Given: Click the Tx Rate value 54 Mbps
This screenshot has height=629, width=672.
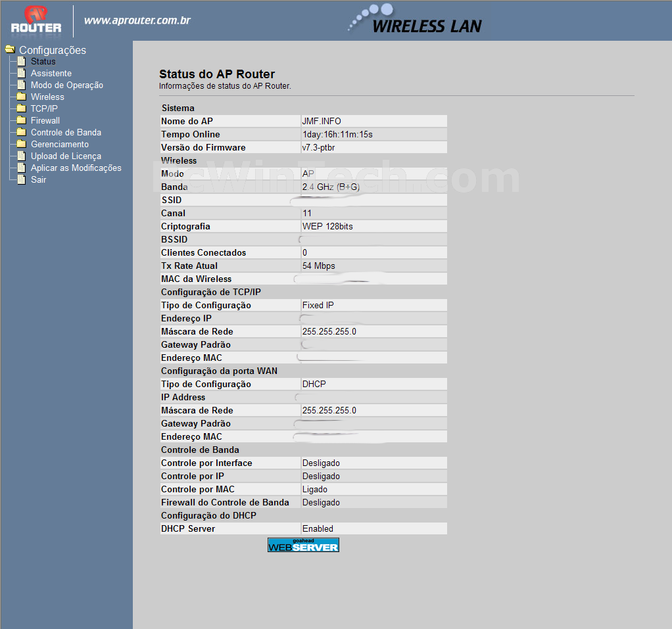Looking at the screenshot, I should point(318,266).
